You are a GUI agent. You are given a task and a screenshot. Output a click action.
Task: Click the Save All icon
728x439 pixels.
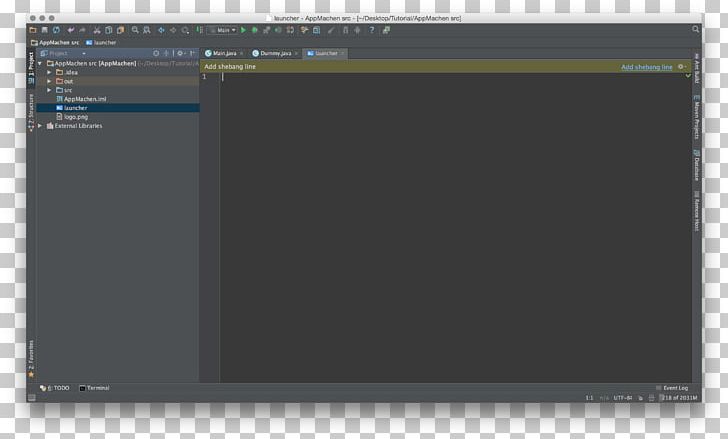[44, 30]
